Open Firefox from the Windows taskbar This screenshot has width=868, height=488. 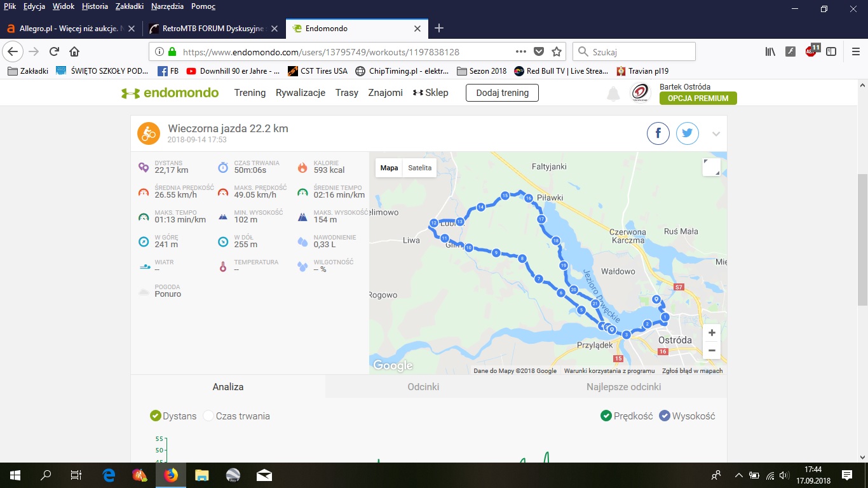170,475
